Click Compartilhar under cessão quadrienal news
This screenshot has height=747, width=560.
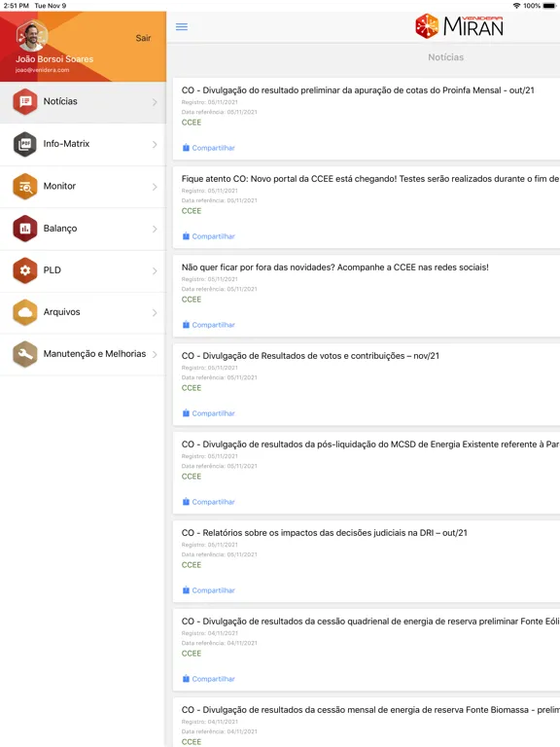[x=213, y=679]
